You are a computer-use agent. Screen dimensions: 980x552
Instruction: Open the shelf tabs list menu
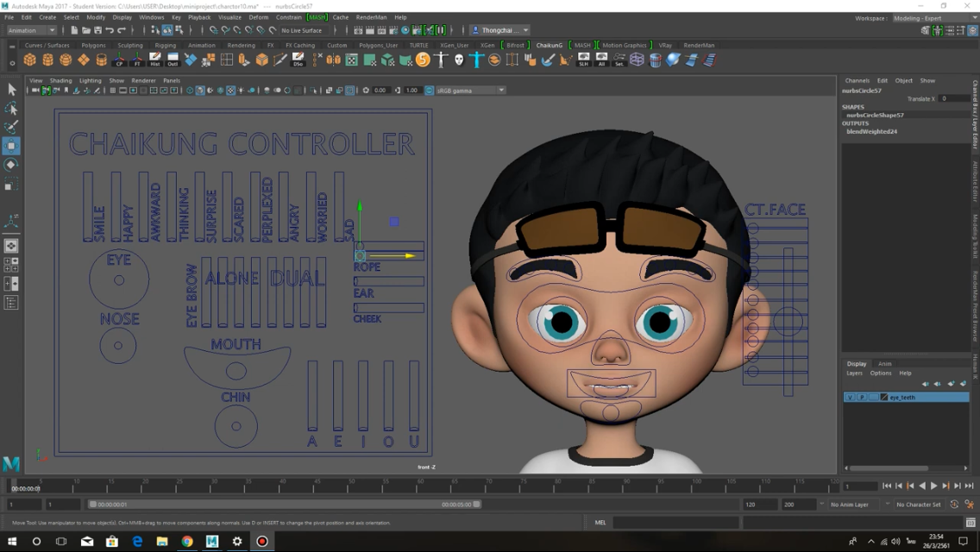click(x=12, y=46)
